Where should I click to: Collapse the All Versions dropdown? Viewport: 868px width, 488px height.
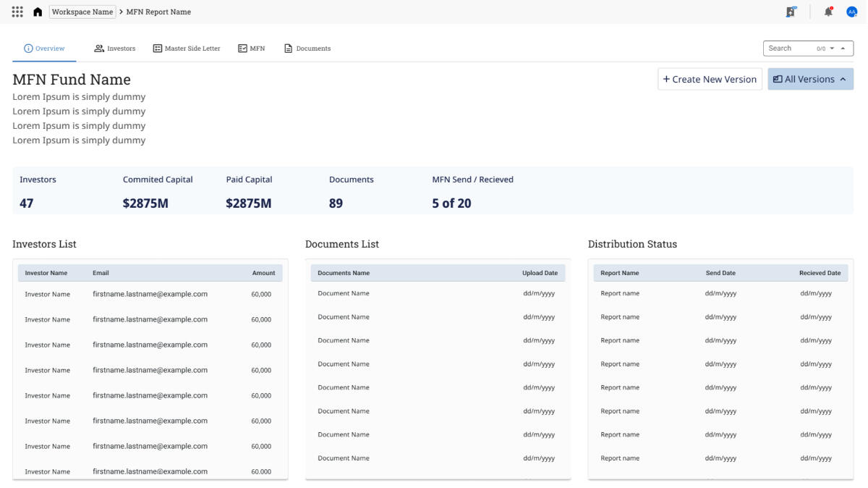(x=810, y=79)
